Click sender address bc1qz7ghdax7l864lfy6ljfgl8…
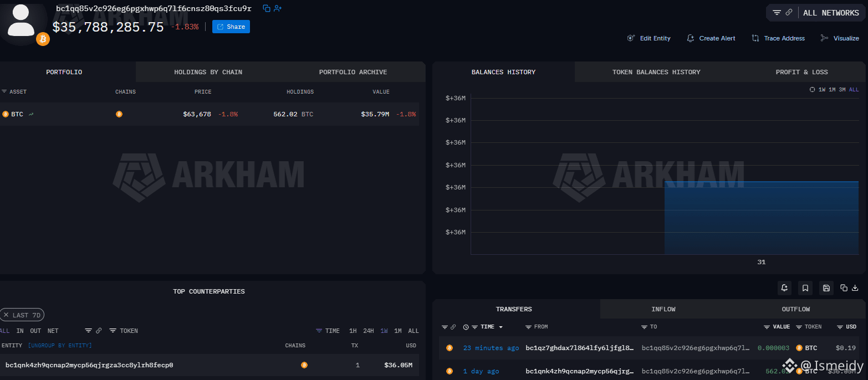Screen dimensions: 868x380 coord(579,348)
